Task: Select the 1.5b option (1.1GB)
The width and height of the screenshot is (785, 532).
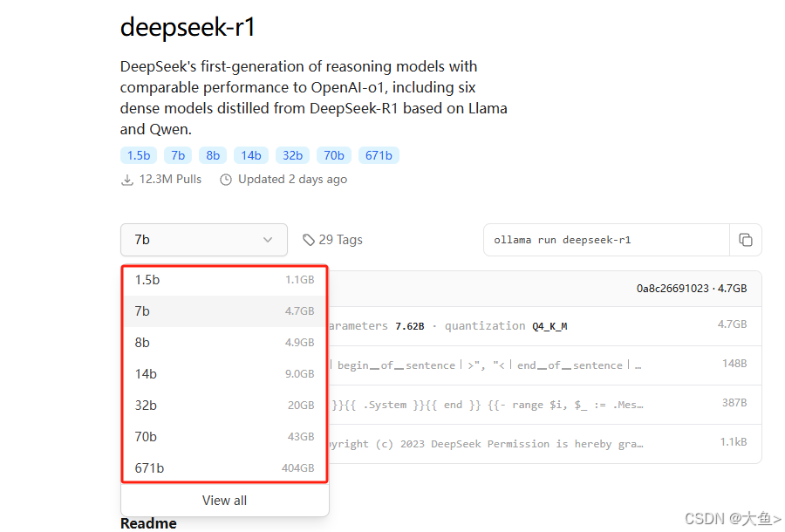Action: (x=224, y=280)
